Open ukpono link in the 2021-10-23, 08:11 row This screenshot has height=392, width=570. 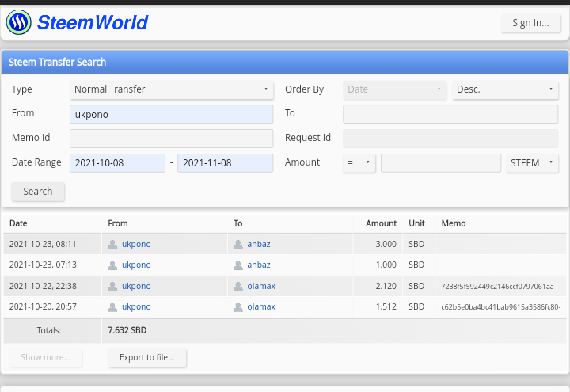tap(136, 244)
